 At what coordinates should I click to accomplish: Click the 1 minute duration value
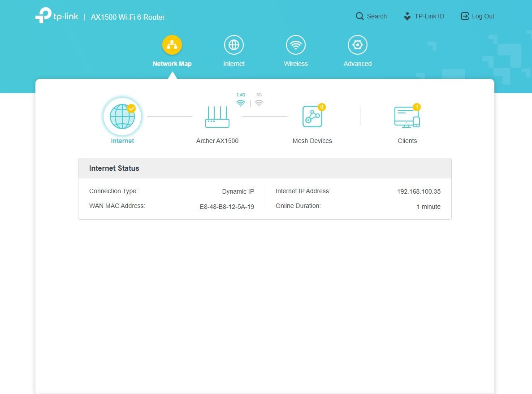pyautogui.click(x=428, y=207)
